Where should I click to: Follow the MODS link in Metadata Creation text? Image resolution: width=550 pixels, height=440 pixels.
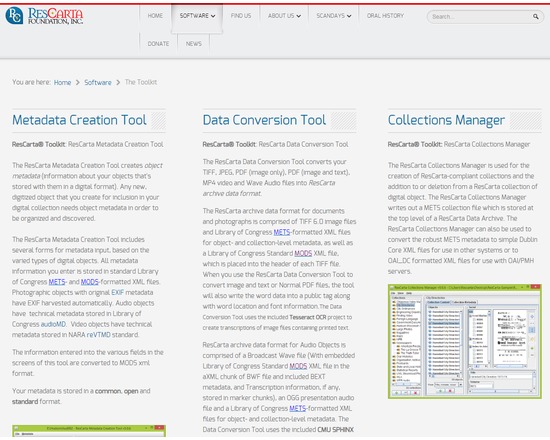pos(89,282)
